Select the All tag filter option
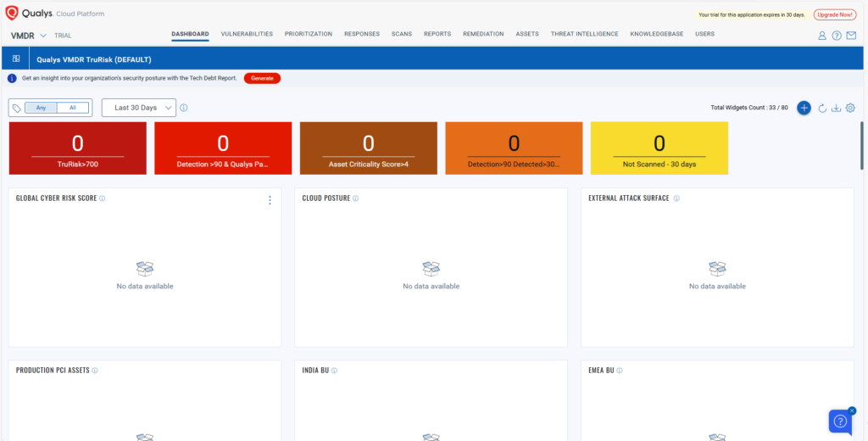Screen dimensions: 868x441 point(73,108)
